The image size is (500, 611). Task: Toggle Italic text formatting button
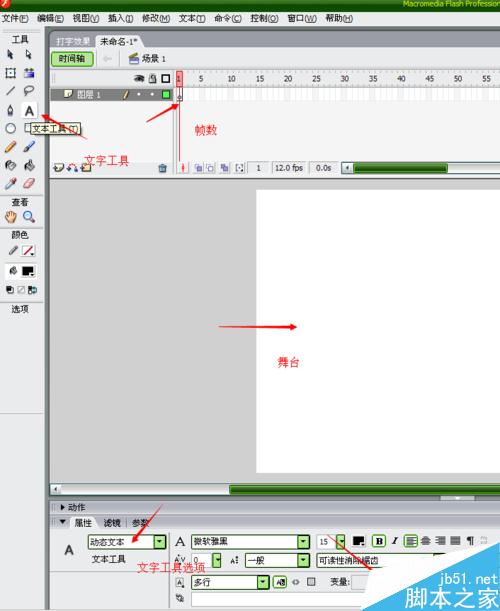(x=395, y=541)
